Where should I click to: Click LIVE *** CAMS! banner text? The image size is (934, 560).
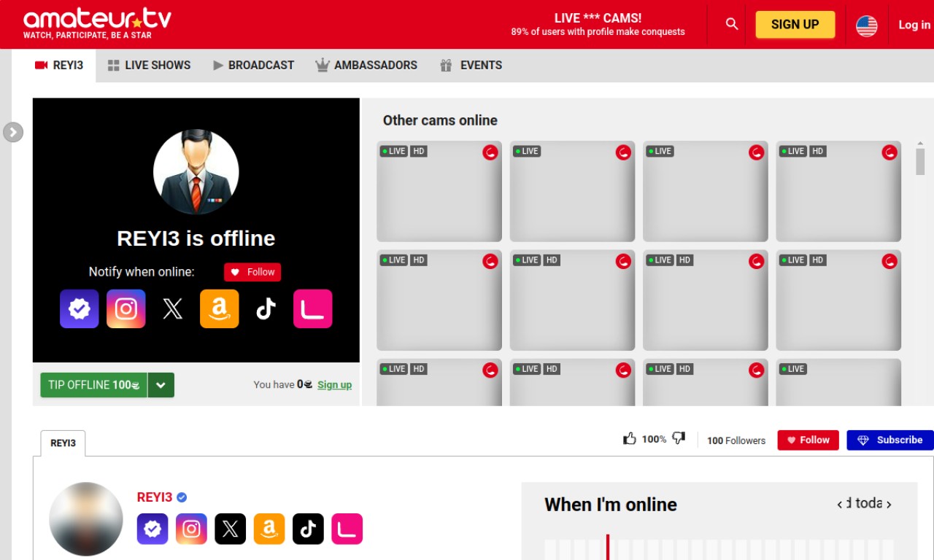[x=598, y=18]
